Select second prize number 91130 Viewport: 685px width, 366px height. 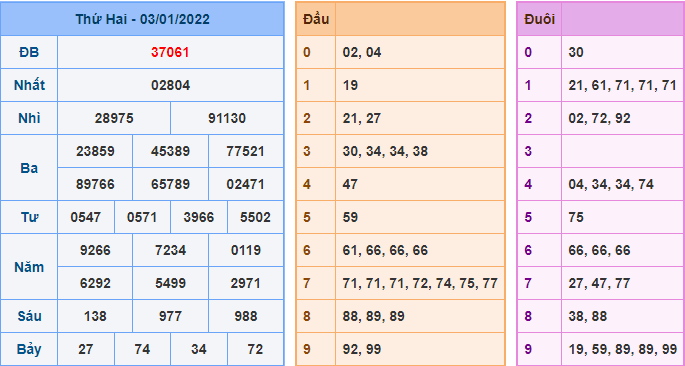pos(227,118)
